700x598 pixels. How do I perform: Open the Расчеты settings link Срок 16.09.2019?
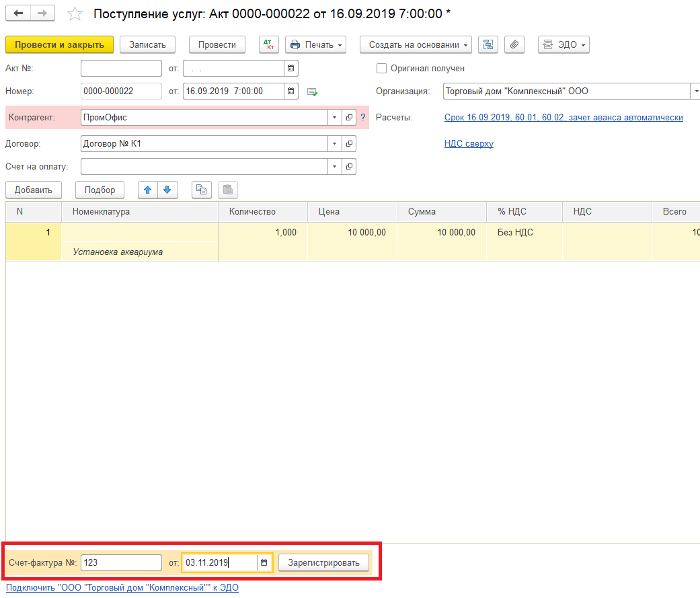pyautogui.click(x=563, y=118)
